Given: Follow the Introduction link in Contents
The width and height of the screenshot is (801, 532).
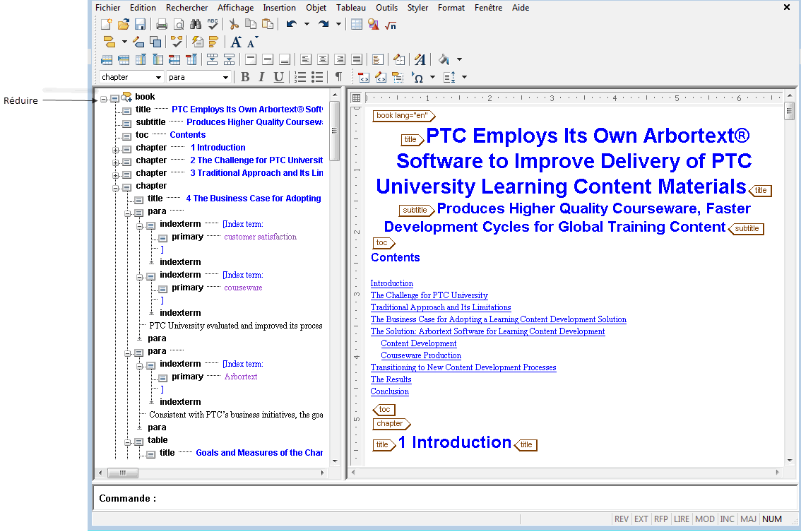Looking at the screenshot, I should (x=392, y=283).
